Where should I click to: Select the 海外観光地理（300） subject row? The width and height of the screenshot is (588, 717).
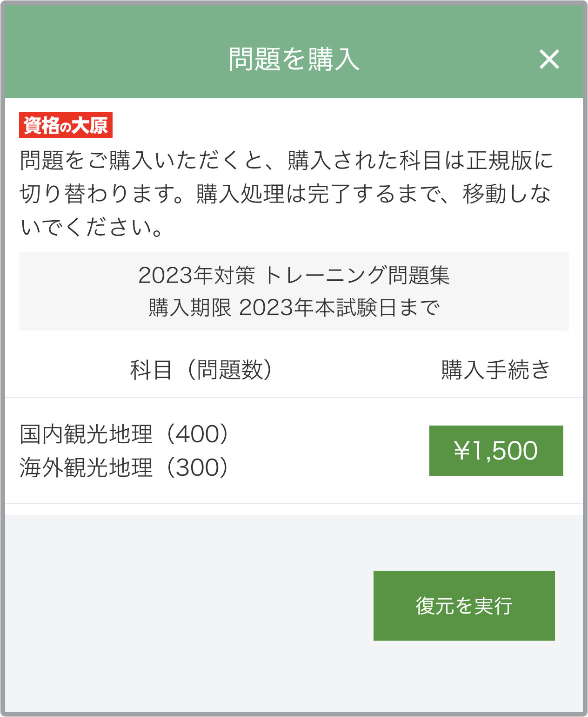pyautogui.click(x=125, y=467)
